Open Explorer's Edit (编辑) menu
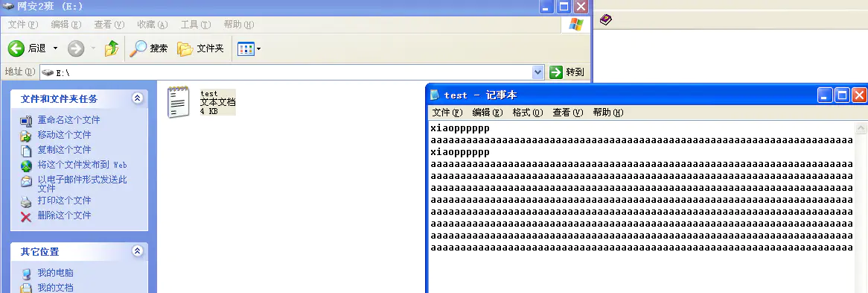 point(66,25)
